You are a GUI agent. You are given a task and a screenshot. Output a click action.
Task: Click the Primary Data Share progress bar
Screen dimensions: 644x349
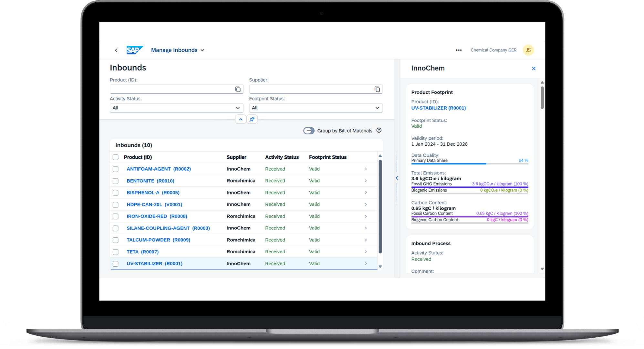(470, 164)
